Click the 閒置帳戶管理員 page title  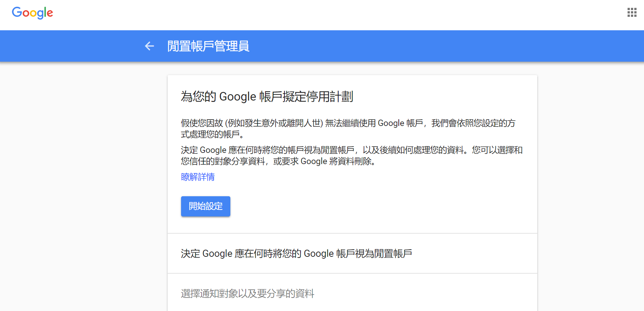tap(208, 46)
